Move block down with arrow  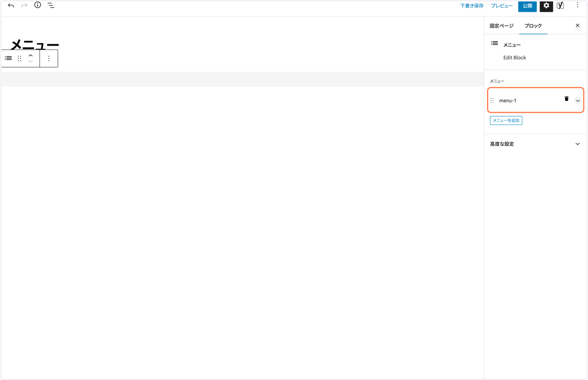coord(30,62)
